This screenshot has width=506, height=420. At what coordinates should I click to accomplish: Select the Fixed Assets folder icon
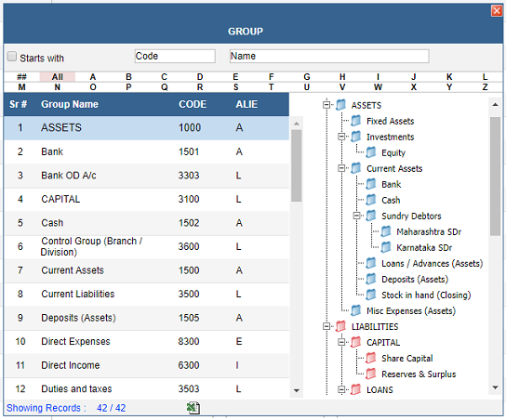tap(356, 121)
